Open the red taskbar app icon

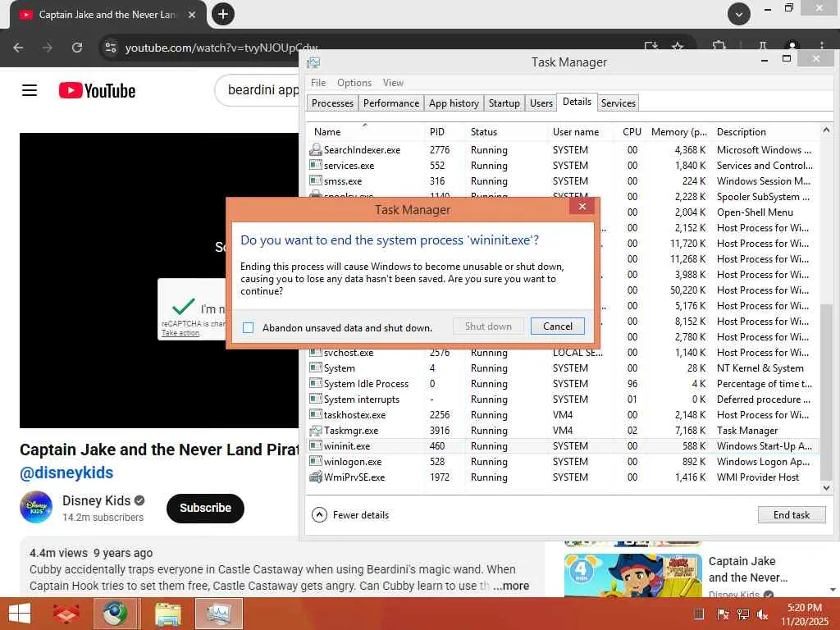click(x=66, y=614)
